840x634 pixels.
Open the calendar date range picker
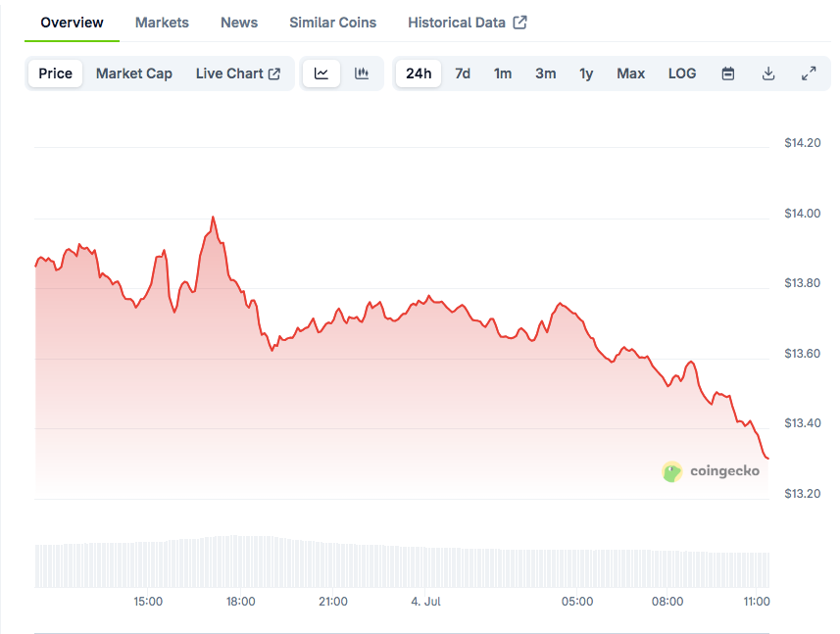coord(728,73)
